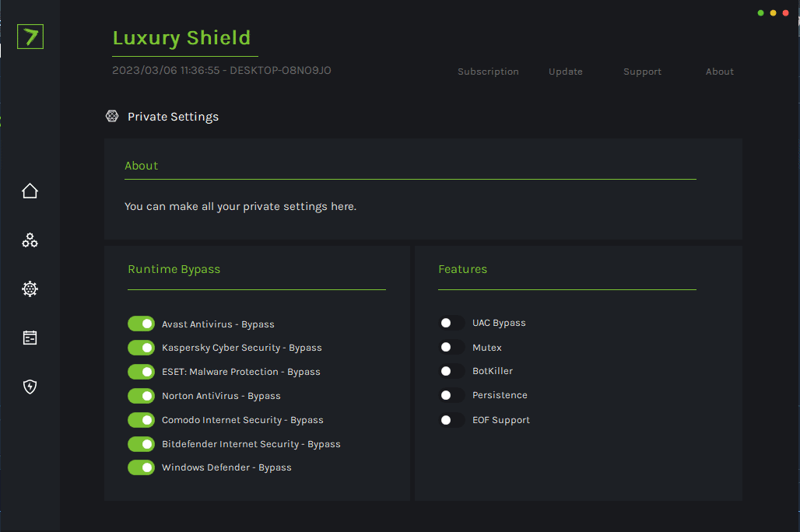Enable the UAC Bypass toggle
Viewport: 800px width, 532px height.
[451, 323]
